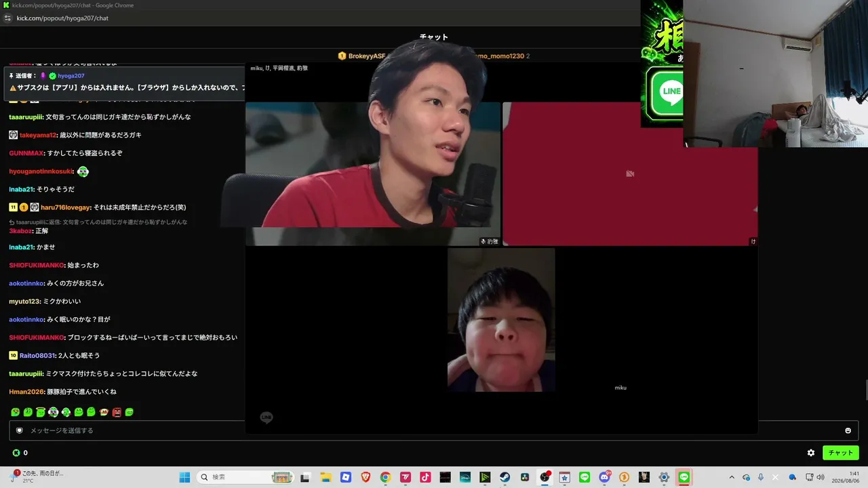Viewport: 868px width, 488px height.
Task: Click the muted 約雅 video tile label
Action: tap(490, 241)
